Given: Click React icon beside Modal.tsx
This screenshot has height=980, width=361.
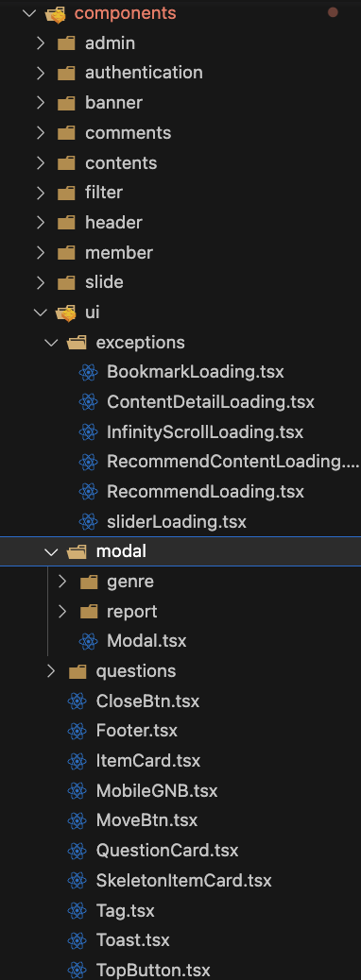Looking at the screenshot, I should (x=88, y=641).
